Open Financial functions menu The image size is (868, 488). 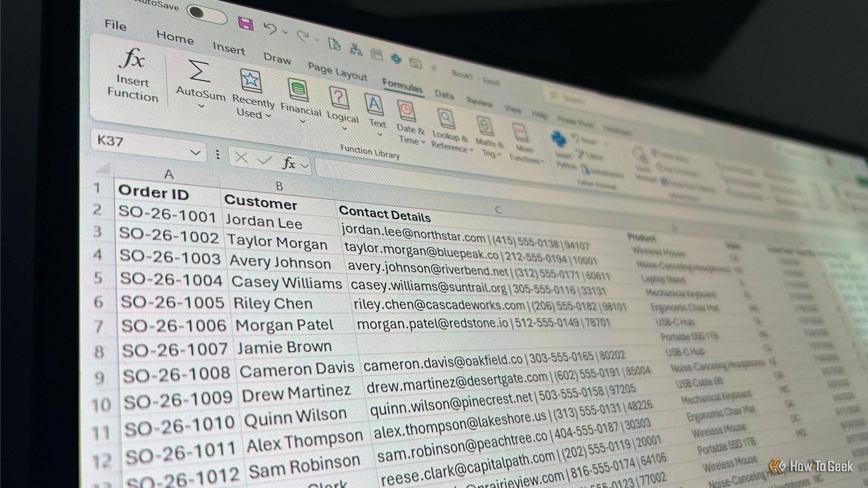(300, 101)
